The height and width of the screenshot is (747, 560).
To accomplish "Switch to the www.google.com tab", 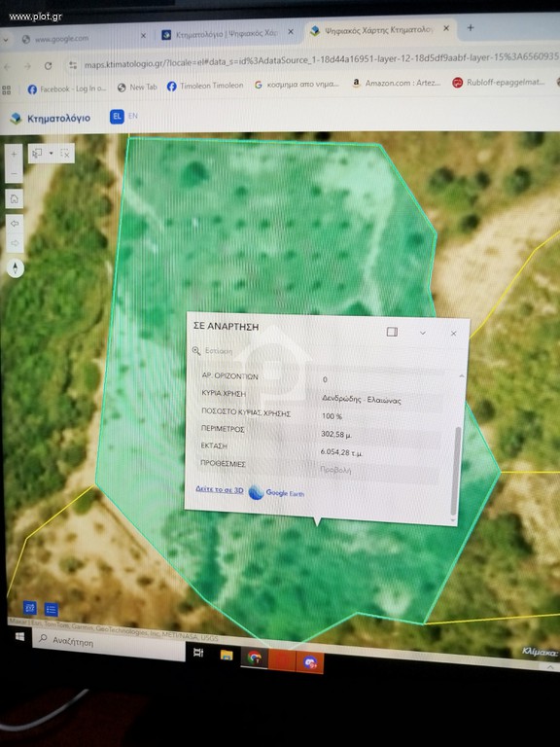I will (62, 39).
